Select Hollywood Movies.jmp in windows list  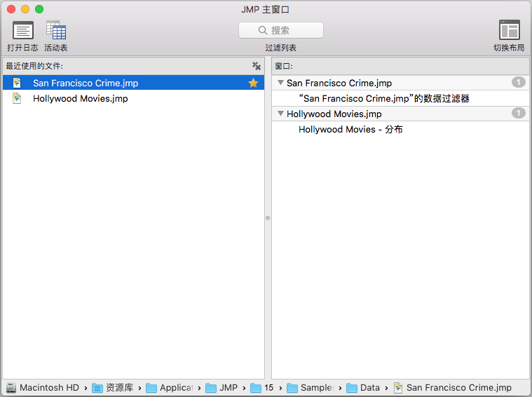400,114
